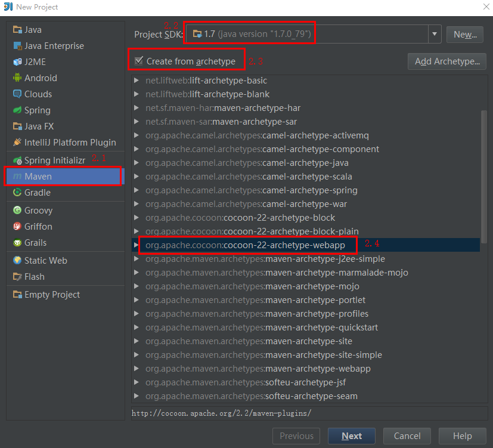Click the SDK folder icon in Project SDK field
This screenshot has width=493, height=448.
197,33
